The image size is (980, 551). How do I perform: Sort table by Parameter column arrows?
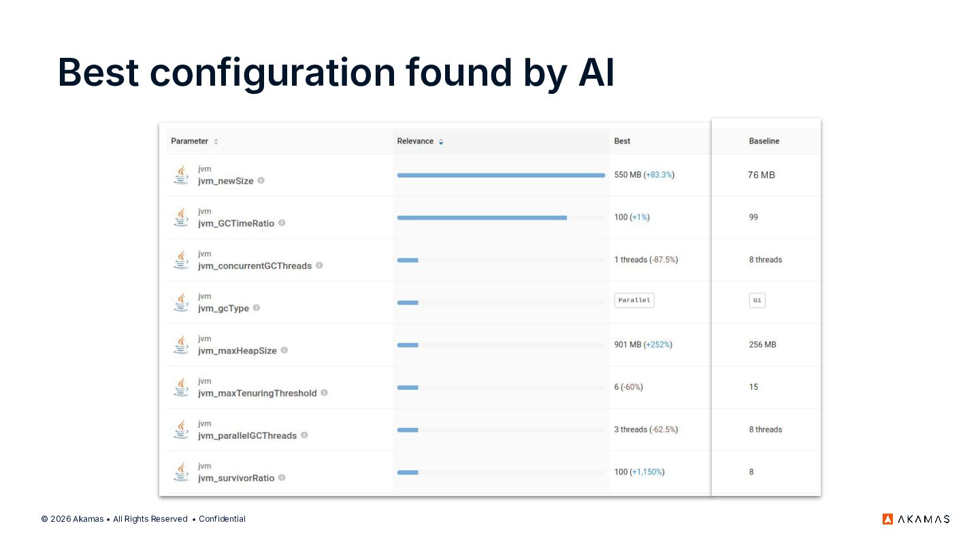[x=216, y=141]
